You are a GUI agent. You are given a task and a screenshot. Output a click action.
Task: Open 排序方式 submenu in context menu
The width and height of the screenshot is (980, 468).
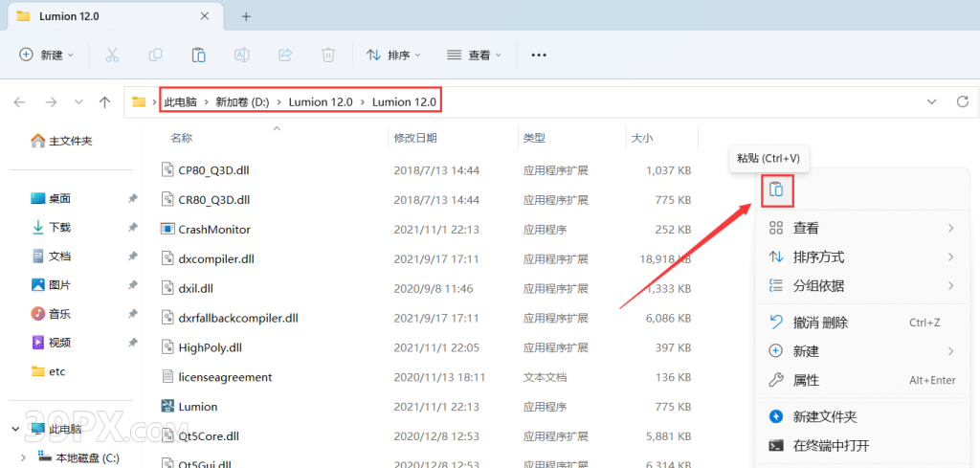(x=862, y=256)
